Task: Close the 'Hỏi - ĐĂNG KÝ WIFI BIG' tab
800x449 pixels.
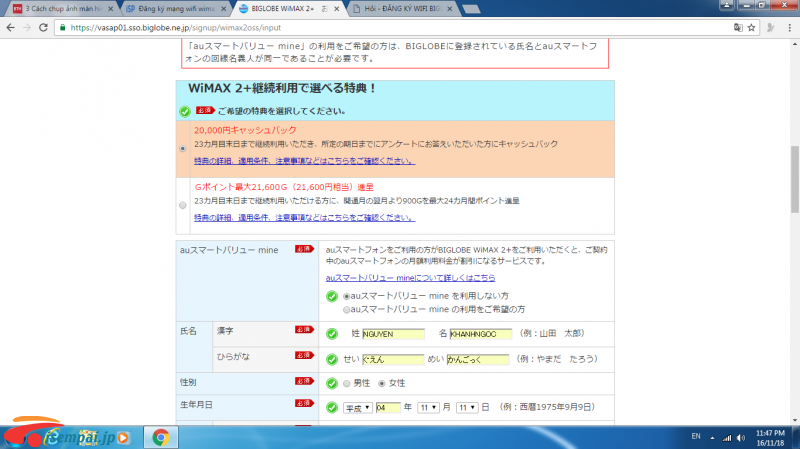Action: coord(449,9)
